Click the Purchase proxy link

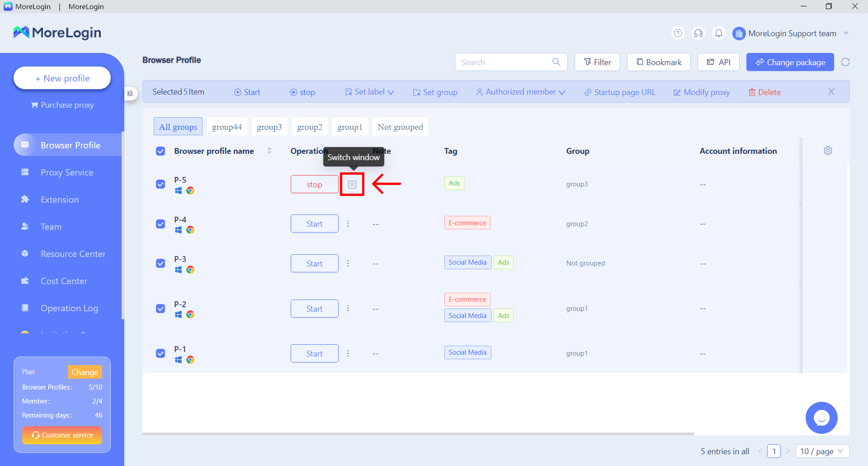[62, 105]
